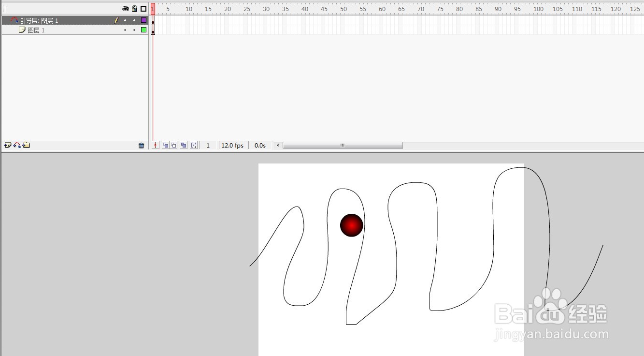Screen dimensions: 644x356
Task: Select the 图层 1 layer row
Action: [75, 30]
